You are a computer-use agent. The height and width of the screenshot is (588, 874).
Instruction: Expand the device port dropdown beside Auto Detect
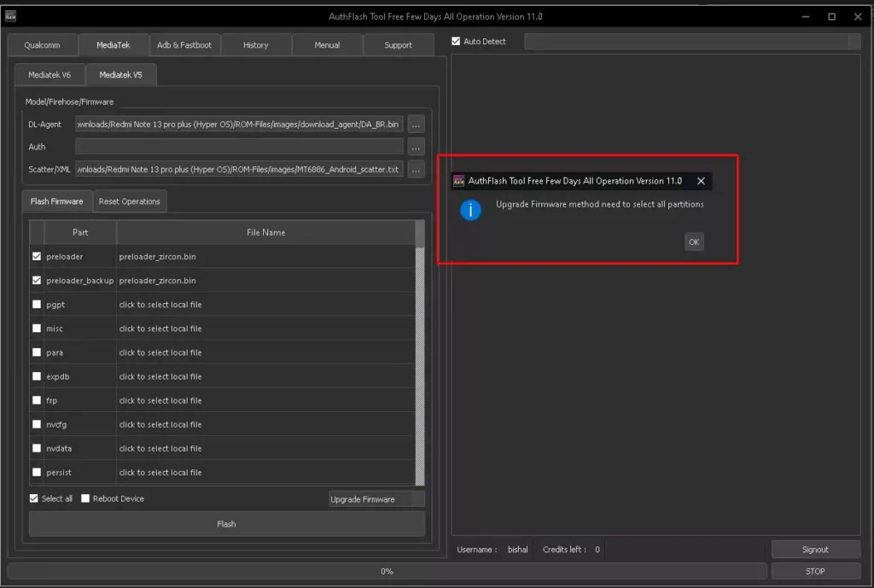coord(854,41)
